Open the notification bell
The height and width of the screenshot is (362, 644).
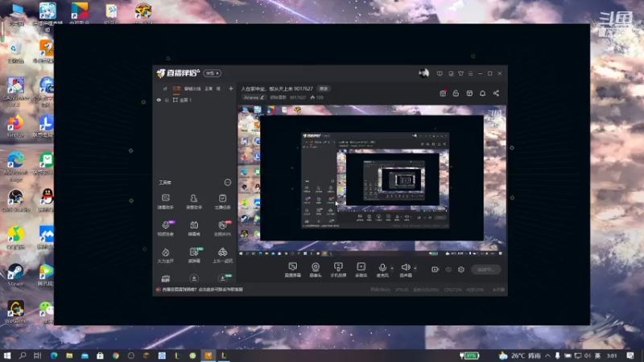(483, 93)
